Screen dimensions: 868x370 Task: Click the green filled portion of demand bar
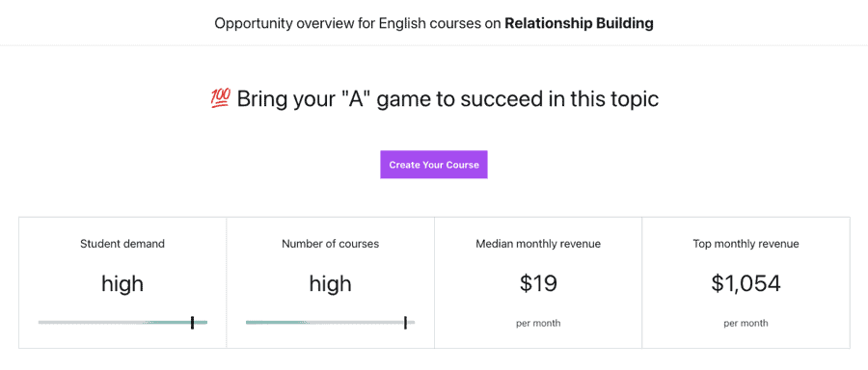pyautogui.click(x=176, y=323)
